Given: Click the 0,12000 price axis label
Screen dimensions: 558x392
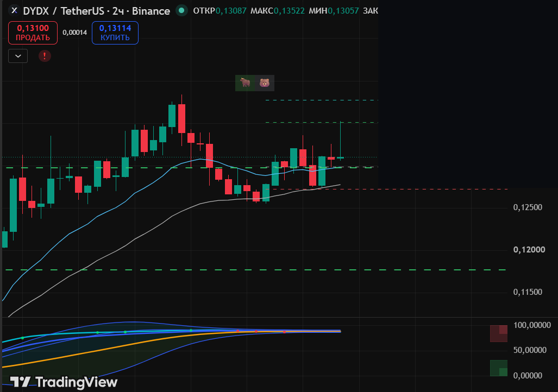Looking at the screenshot, I should pyautogui.click(x=529, y=250).
